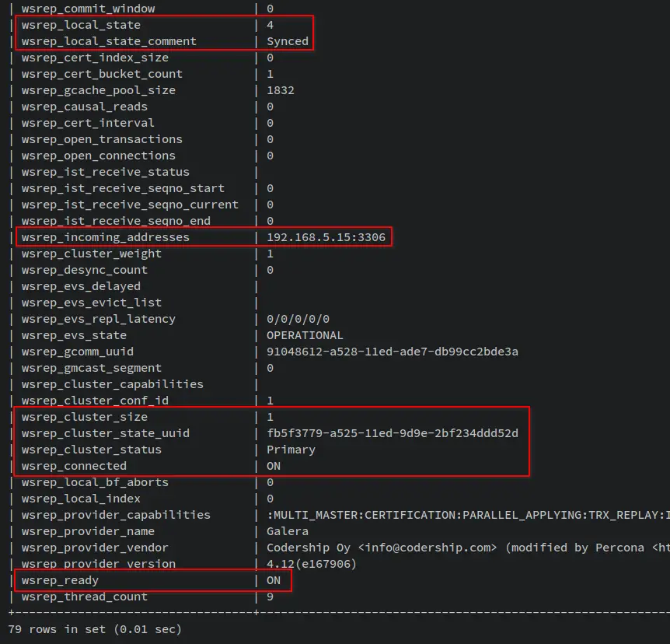The image size is (670, 644).
Task: Click the wsrep_cert_interval label
Action: 88,123
